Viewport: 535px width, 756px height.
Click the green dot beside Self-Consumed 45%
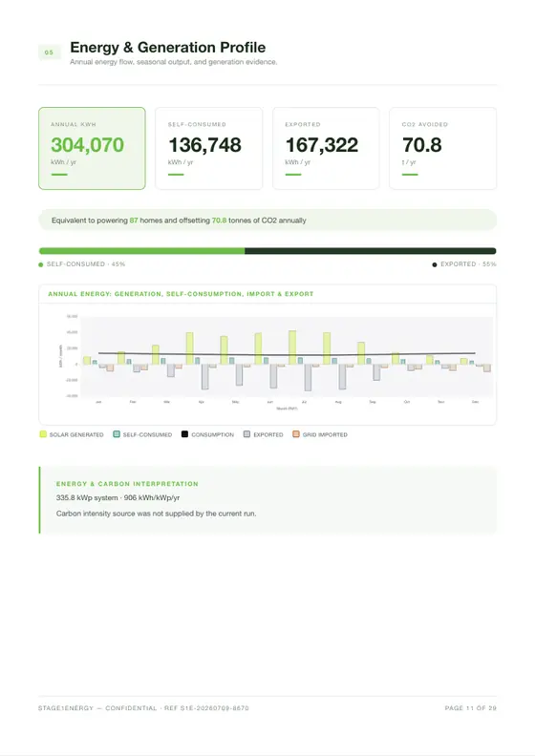[41, 264]
